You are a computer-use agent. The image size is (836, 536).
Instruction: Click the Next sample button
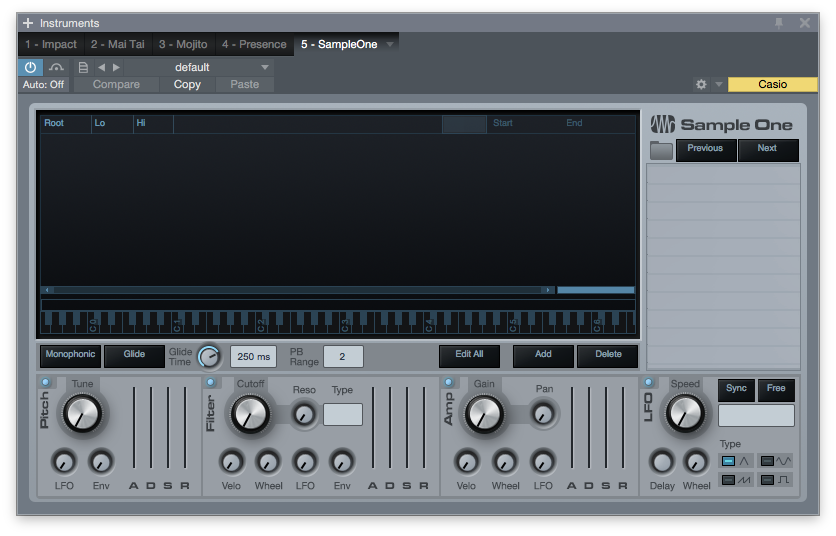point(767,148)
